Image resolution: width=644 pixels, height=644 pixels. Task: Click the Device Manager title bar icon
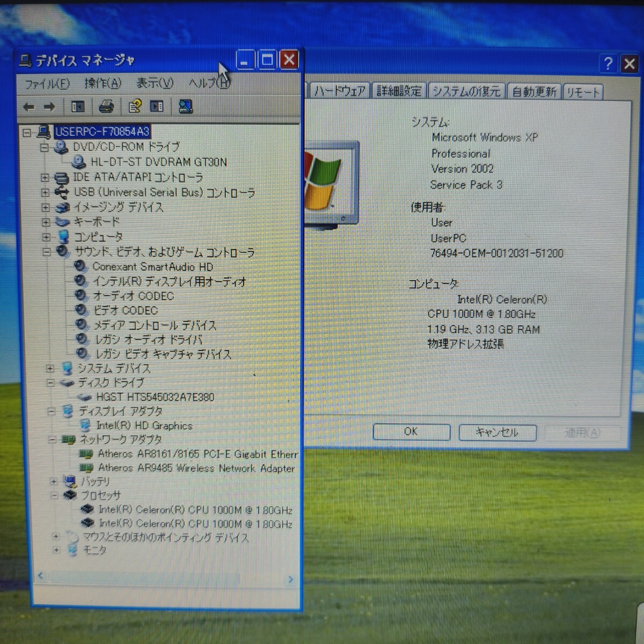coord(25,60)
